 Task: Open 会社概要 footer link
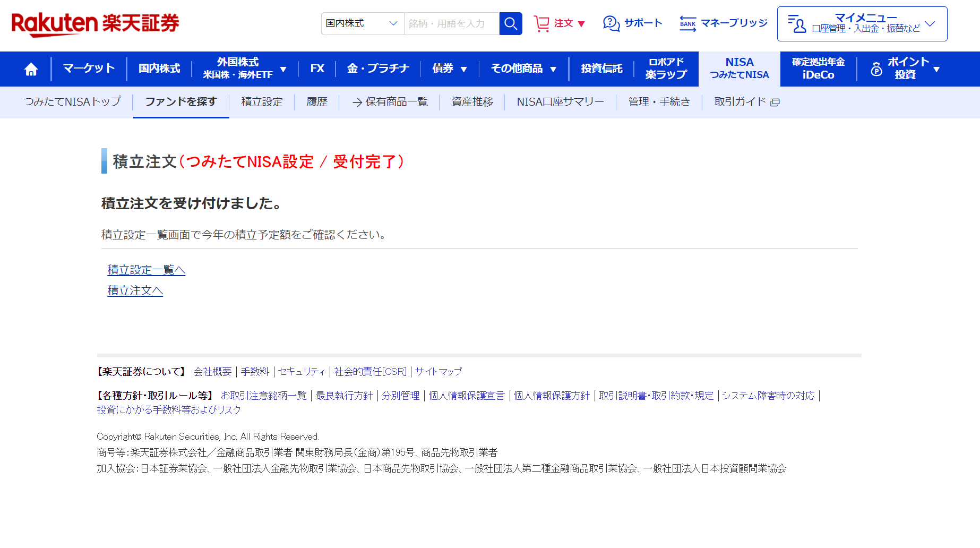click(x=212, y=372)
